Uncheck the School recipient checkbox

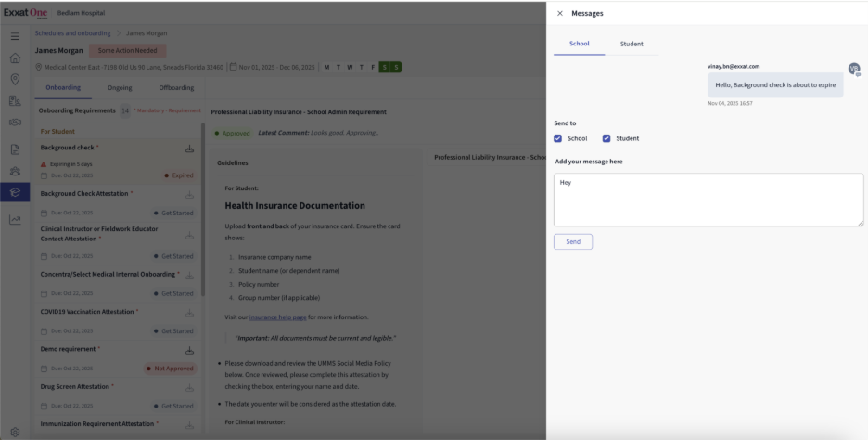(x=557, y=138)
